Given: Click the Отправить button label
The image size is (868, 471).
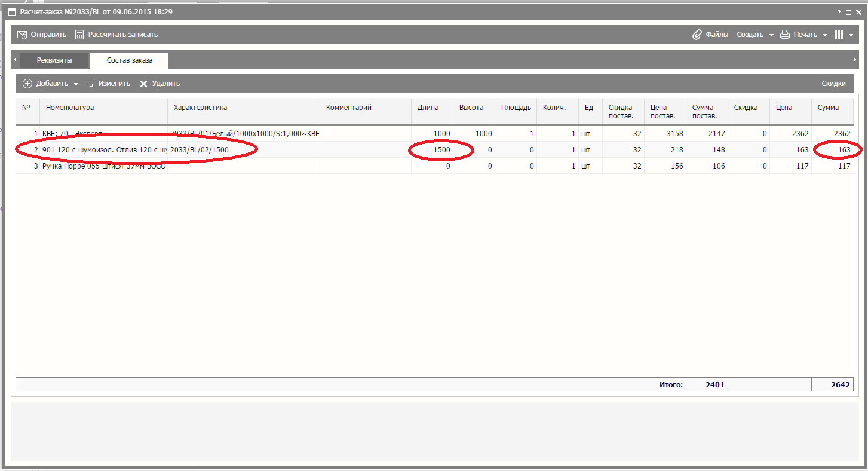Looking at the screenshot, I should (x=48, y=35).
